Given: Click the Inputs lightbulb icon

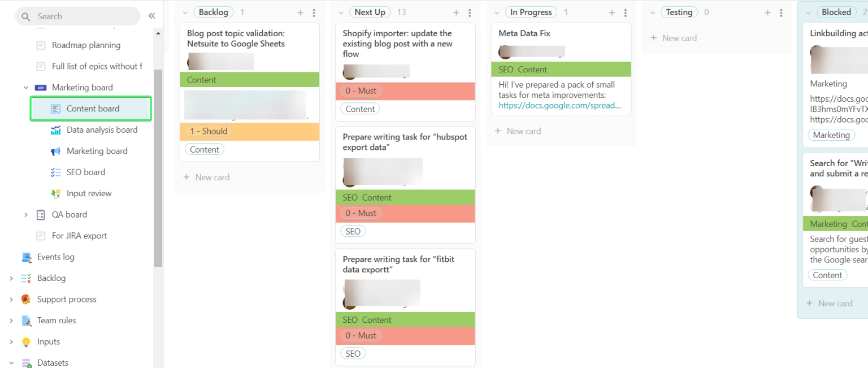Looking at the screenshot, I should coord(25,341).
